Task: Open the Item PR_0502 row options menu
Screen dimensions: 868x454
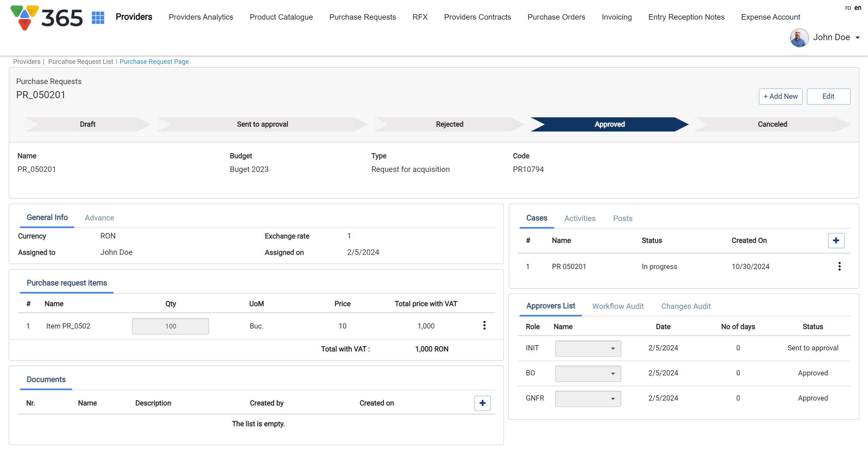Action: coord(484,325)
